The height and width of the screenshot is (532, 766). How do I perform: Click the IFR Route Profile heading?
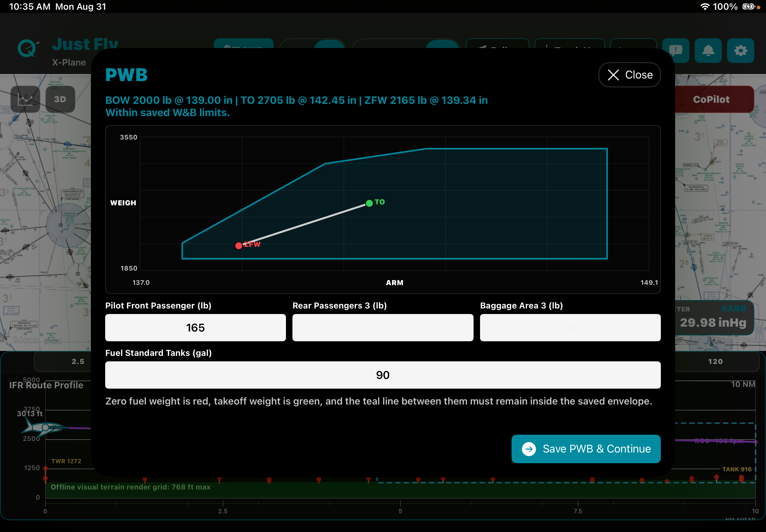(46, 385)
